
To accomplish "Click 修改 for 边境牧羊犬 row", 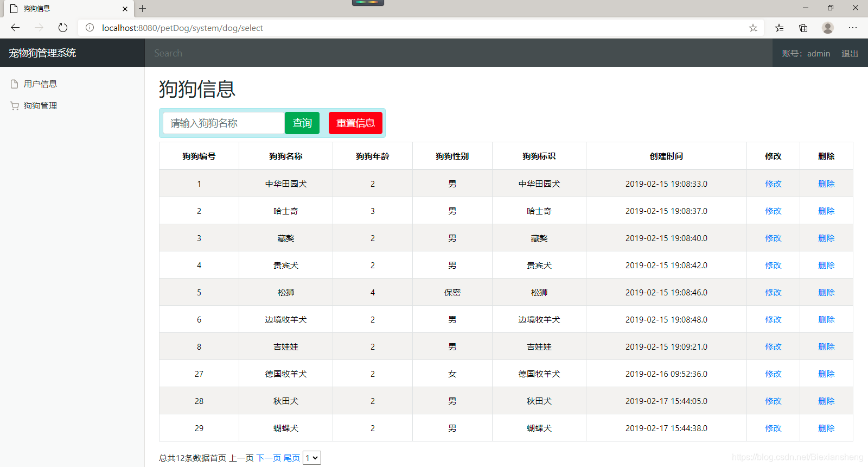I will click(773, 319).
